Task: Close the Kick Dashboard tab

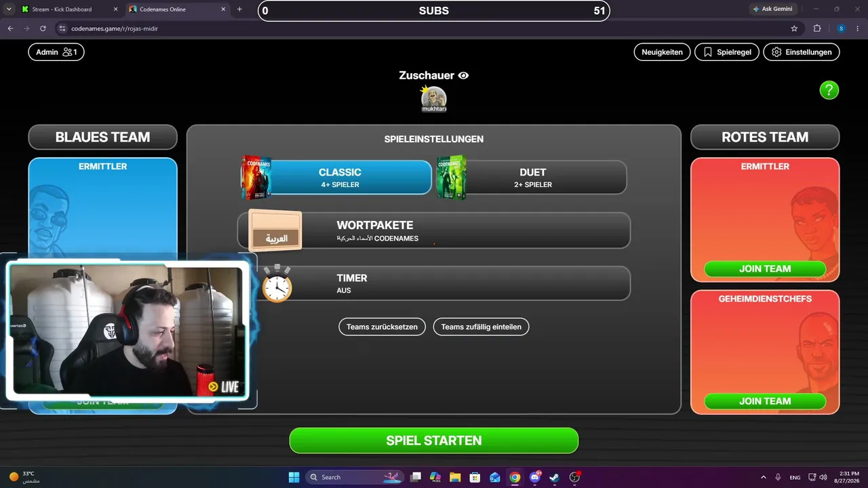Action: click(116, 9)
